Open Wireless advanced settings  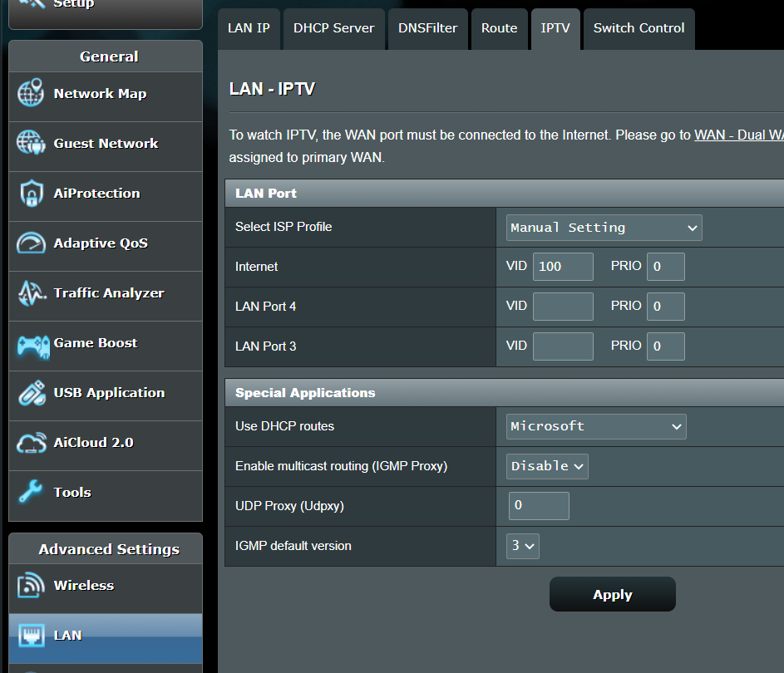[106, 589]
